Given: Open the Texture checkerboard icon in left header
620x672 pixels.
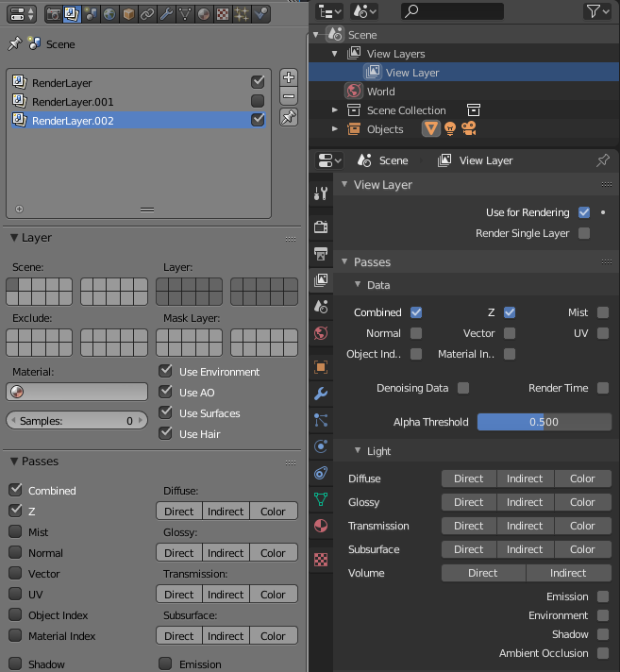Looking at the screenshot, I should pyautogui.click(x=223, y=14).
